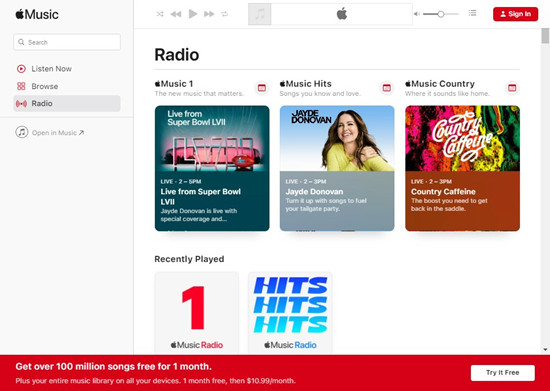Click Try It Free button
The height and width of the screenshot is (391, 550).
tap(503, 373)
